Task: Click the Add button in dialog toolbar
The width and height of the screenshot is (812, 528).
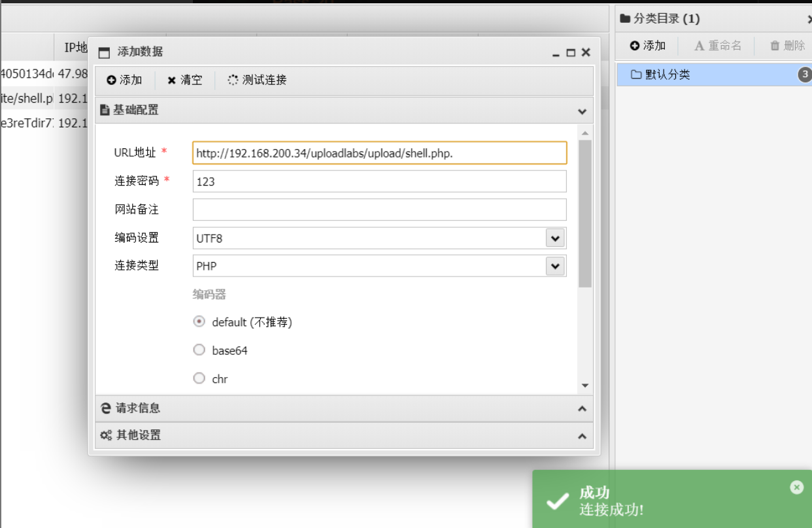Action: click(124, 80)
